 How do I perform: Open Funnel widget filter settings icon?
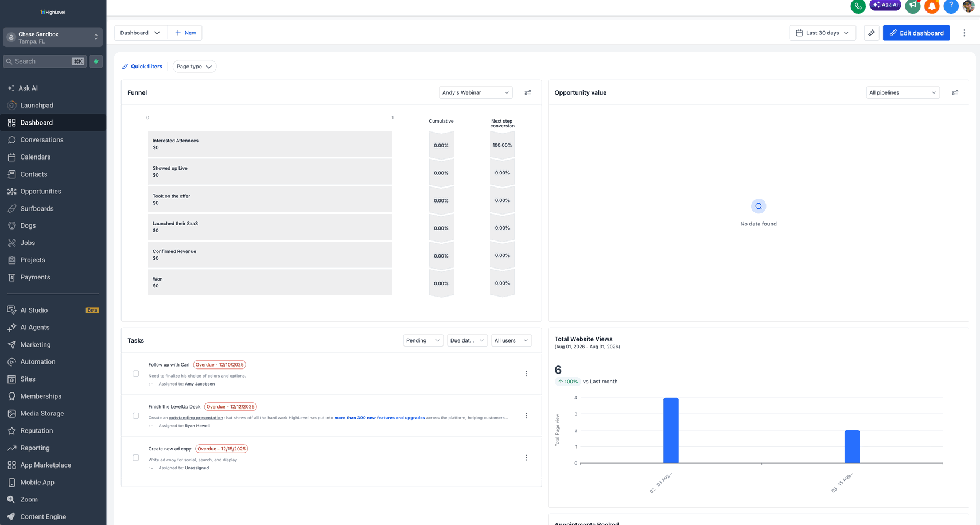tap(528, 92)
